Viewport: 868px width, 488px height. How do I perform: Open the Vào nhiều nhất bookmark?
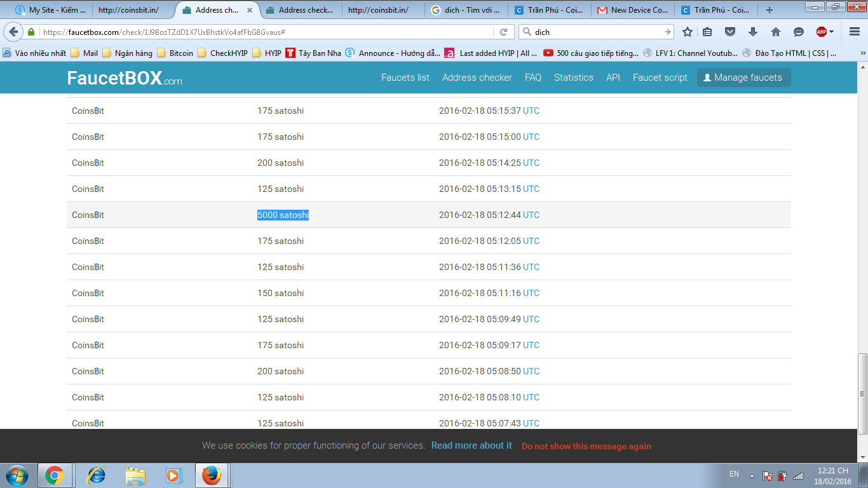tap(34, 53)
